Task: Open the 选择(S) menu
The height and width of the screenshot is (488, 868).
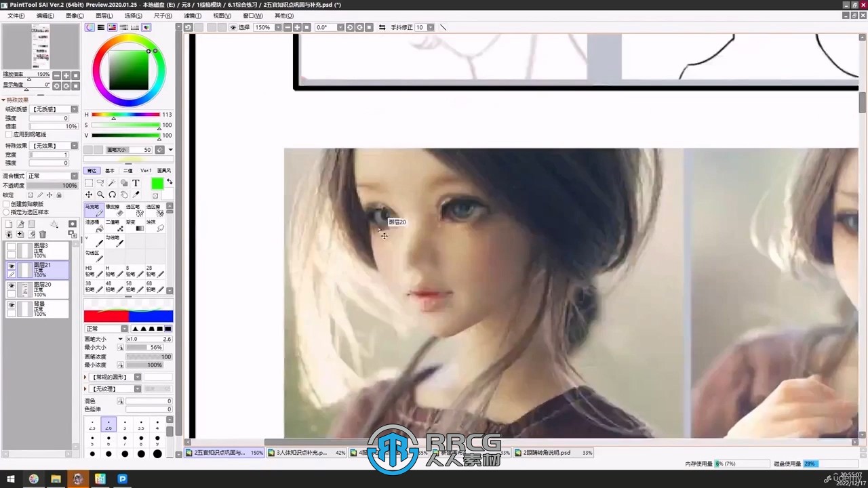Action: [133, 16]
